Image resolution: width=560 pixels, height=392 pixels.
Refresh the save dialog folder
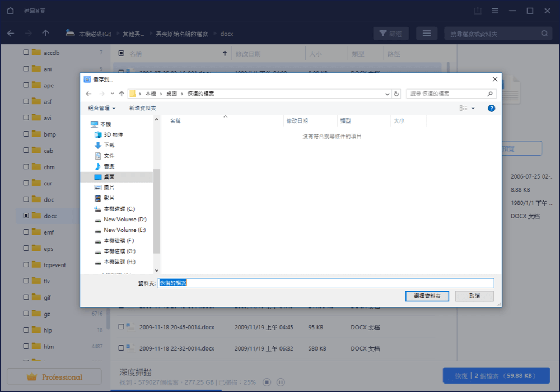(396, 94)
